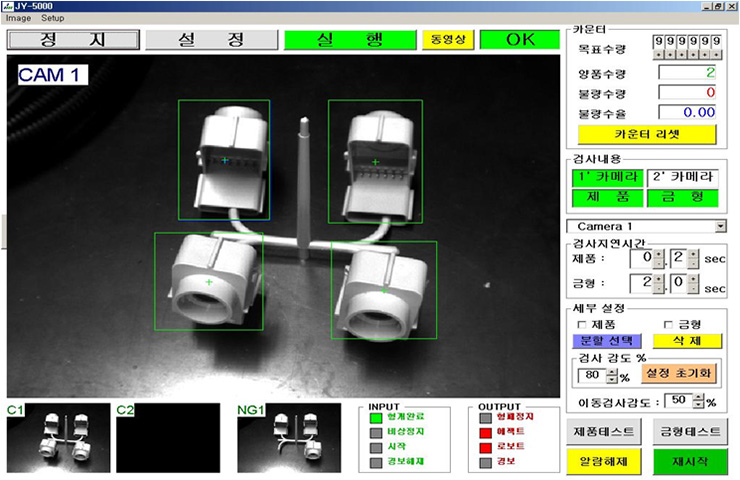Click the gray 경보 output indicator
Screen dimensions: 740x480
pyautogui.click(x=487, y=461)
